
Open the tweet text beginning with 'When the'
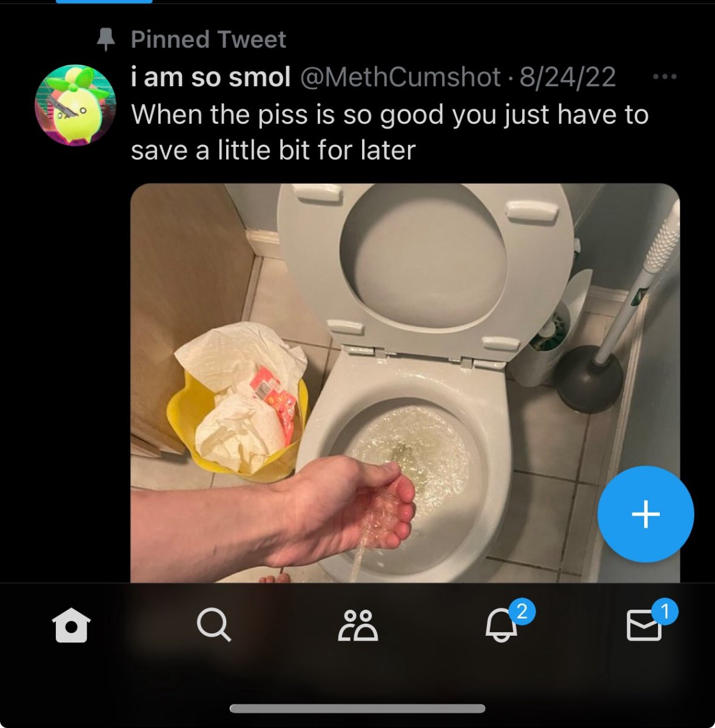[x=390, y=132]
